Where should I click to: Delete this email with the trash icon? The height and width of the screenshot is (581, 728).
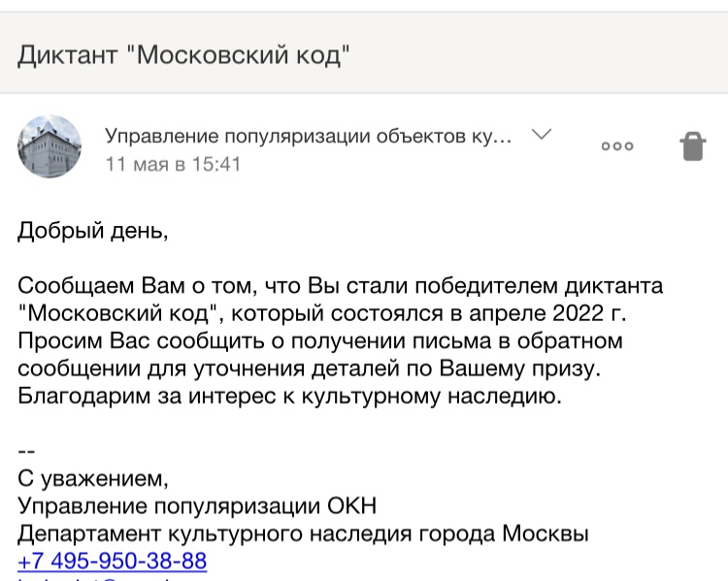tap(693, 146)
